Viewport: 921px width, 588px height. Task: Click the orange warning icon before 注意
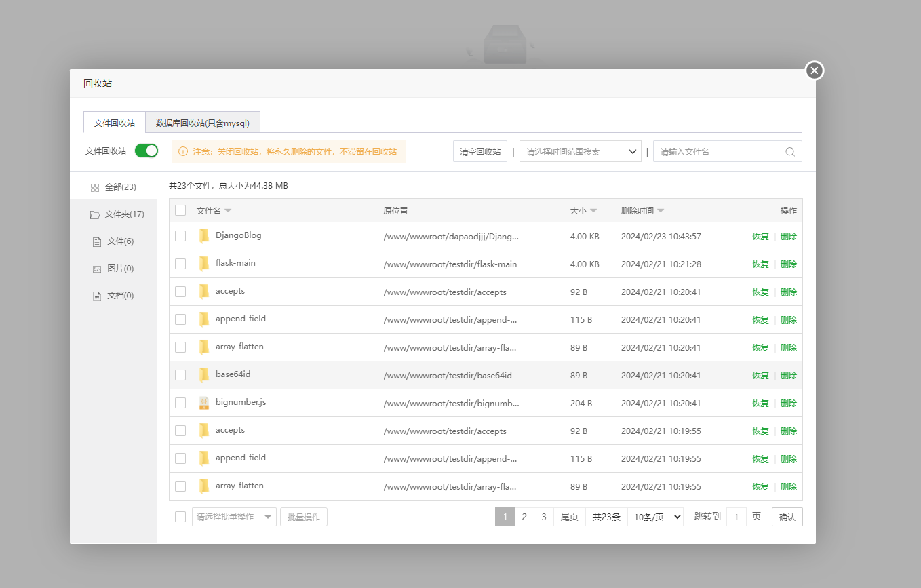pos(183,152)
